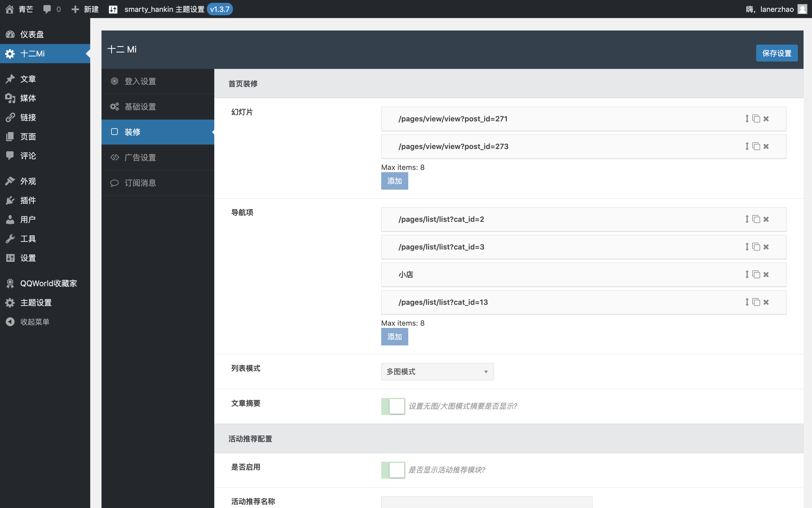Viewport: 812px width, 508px height.
Task: Open the comments bubble icon in admin bar
Action: click(x=47, y=9)
